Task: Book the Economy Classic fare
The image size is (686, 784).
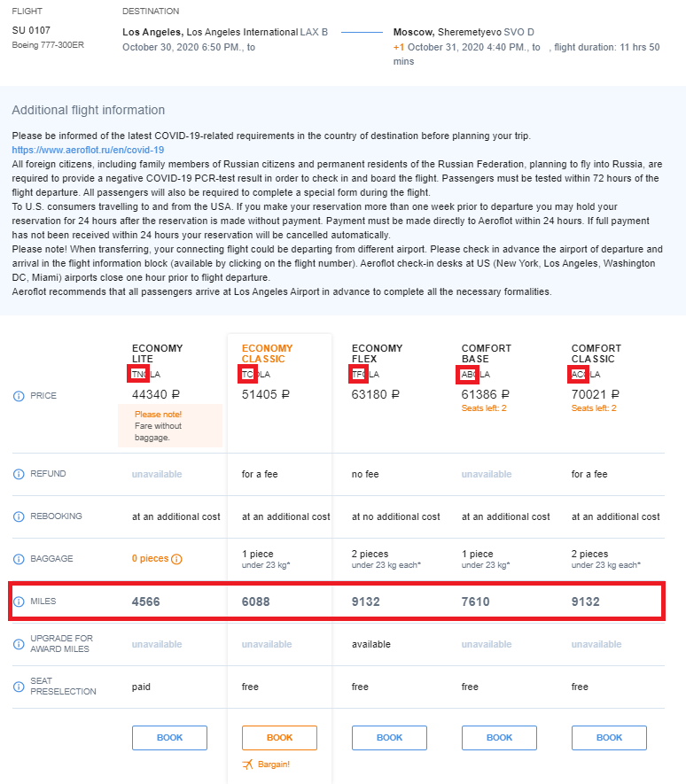Action: coord(280,738)
